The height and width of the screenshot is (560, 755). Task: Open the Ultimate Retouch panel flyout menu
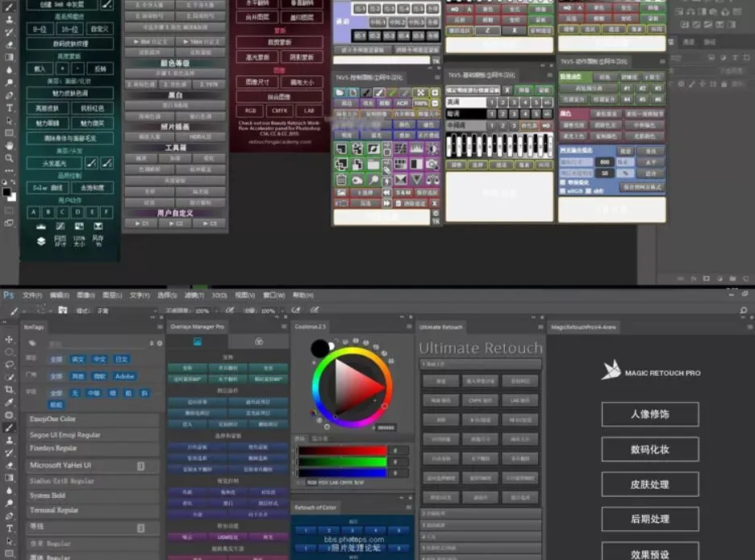click(540, 327)
